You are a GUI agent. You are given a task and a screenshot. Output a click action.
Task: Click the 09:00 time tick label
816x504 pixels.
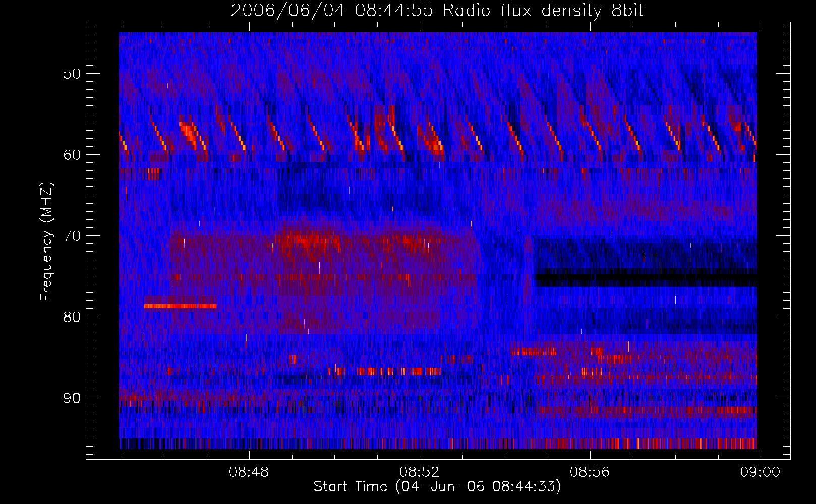(x=760, y=472)
